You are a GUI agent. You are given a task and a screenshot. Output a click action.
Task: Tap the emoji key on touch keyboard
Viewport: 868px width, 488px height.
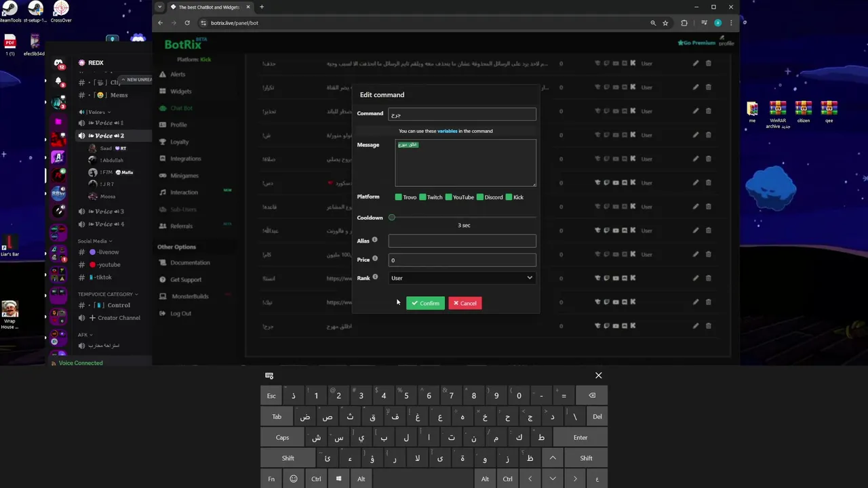pyautogui.click(x=294, y=479)
